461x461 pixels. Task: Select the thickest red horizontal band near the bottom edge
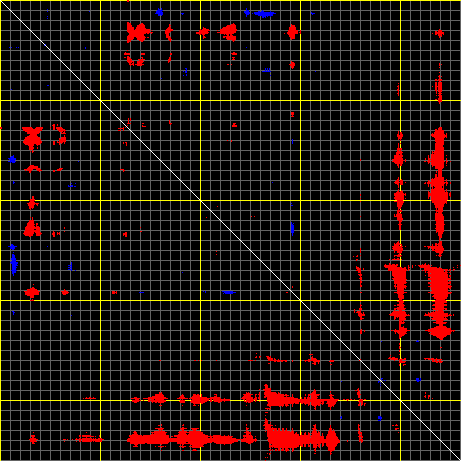233,439
